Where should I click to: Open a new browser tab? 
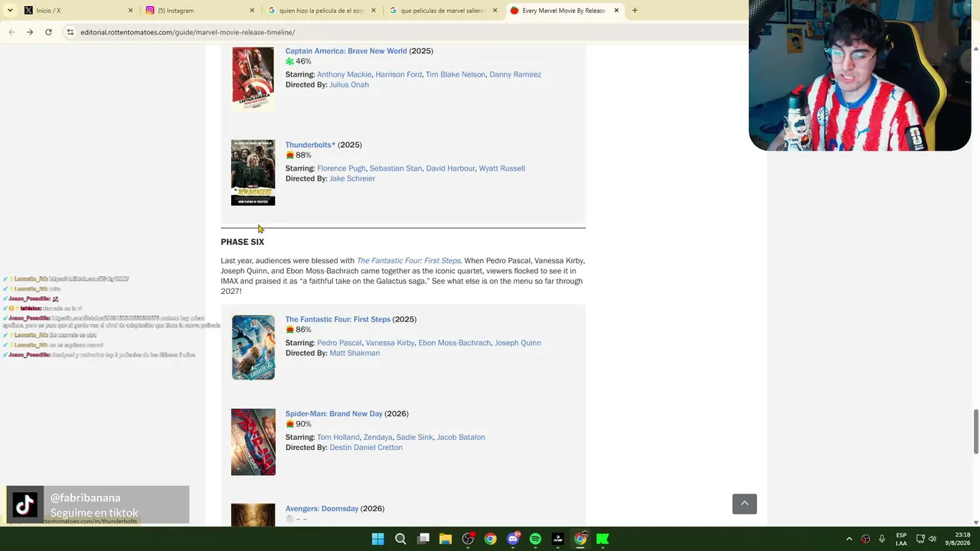pyautogui.click(x=635, y=11)
